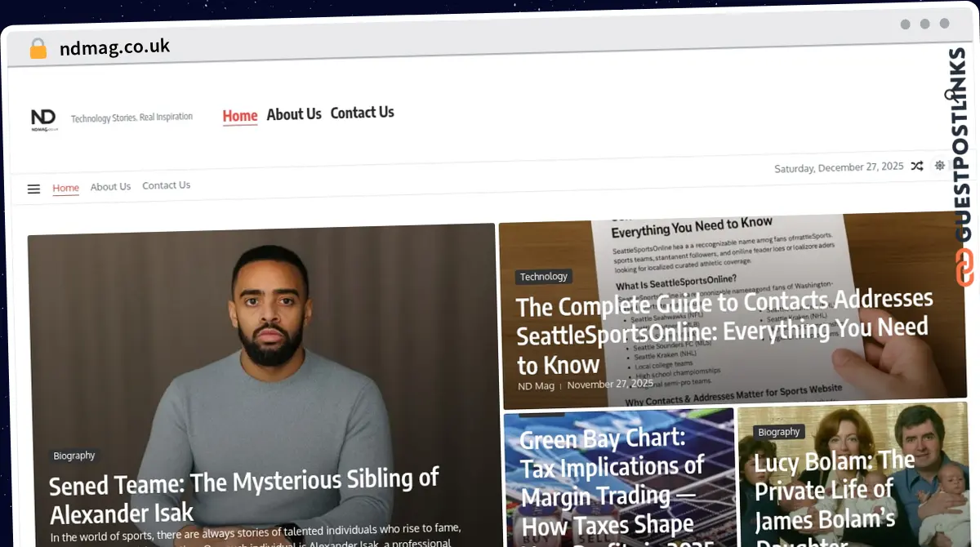Click the ND Mag site logo
The height and width of the screenshot is (547, 980).
44,120
